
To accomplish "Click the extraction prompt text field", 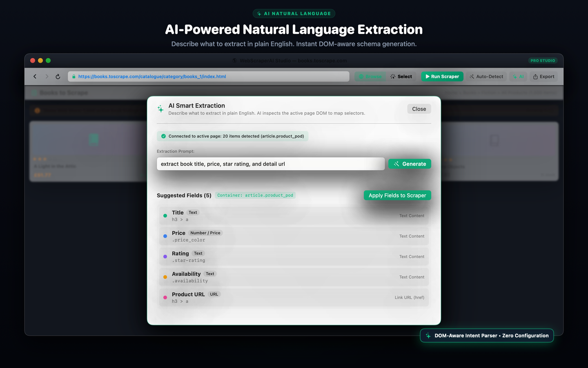I will point(271,164).
